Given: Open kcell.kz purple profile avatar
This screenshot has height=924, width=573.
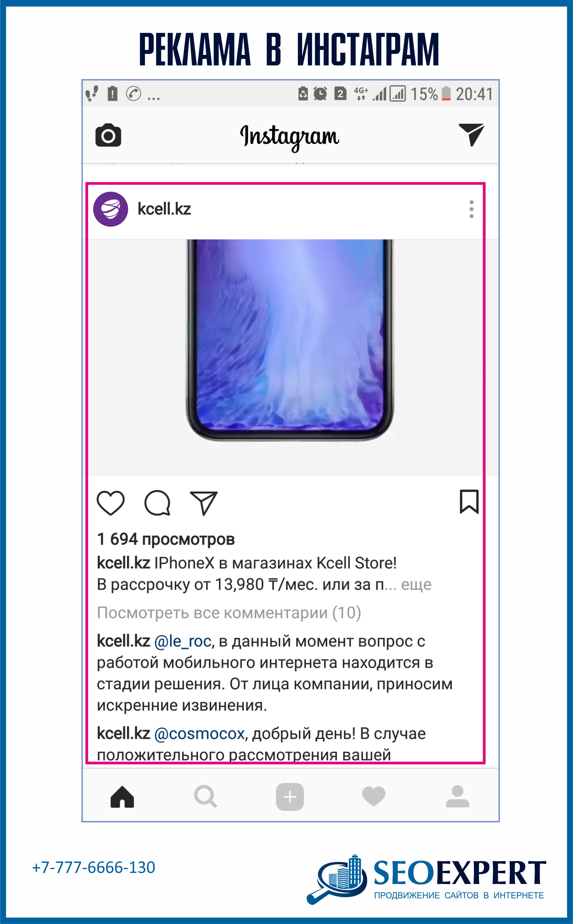Looking at the screenshot, I should click(111, 209).
